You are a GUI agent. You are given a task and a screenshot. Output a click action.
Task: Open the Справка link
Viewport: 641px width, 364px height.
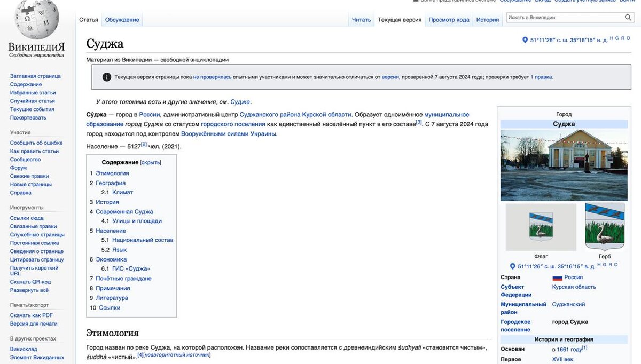[x=20, y=193]
